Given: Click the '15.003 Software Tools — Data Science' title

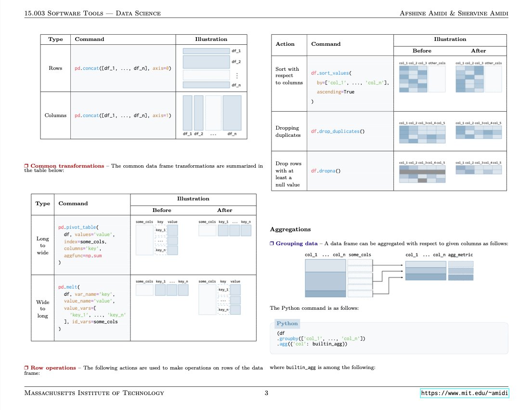Looking at the screenshot, I should tap(92, 13).
